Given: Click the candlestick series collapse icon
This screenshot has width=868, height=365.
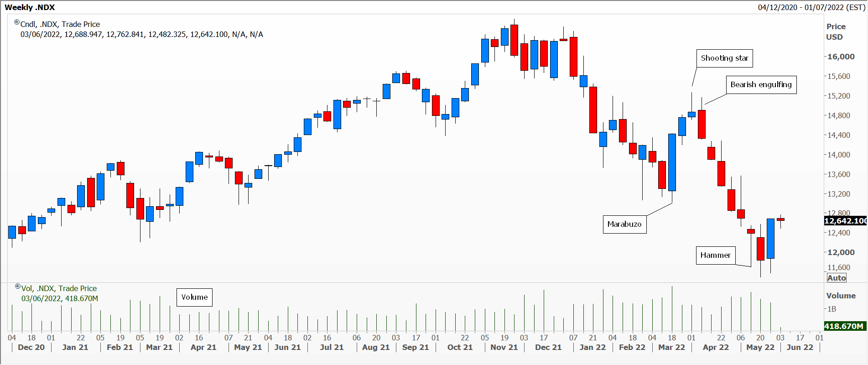Looking at the screenshot, I should (x=17, y=22).
